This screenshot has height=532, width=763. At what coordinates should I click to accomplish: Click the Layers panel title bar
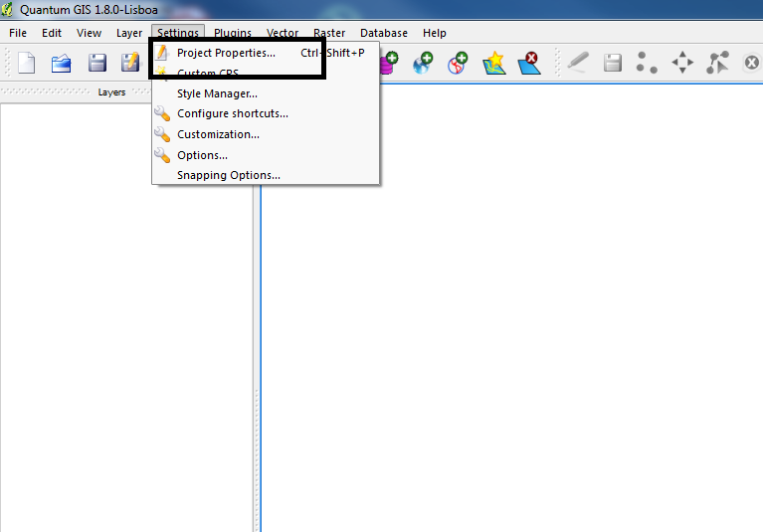pyautogui.click(x=111, y=92)
